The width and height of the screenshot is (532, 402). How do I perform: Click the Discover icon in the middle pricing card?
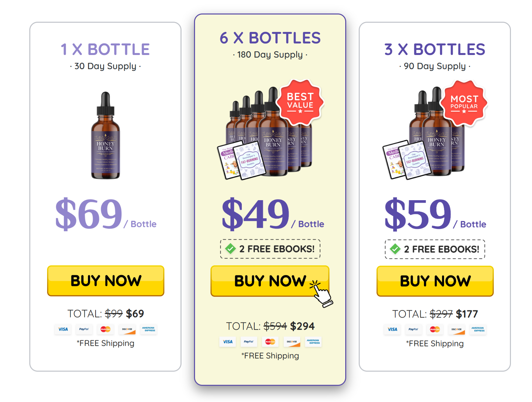point(292,342)
